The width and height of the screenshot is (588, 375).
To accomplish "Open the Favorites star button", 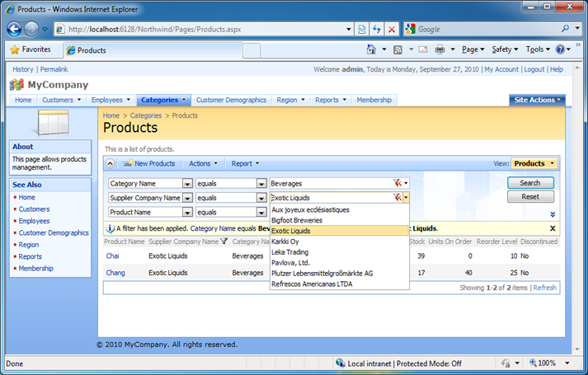I will [x=31, y=50].
